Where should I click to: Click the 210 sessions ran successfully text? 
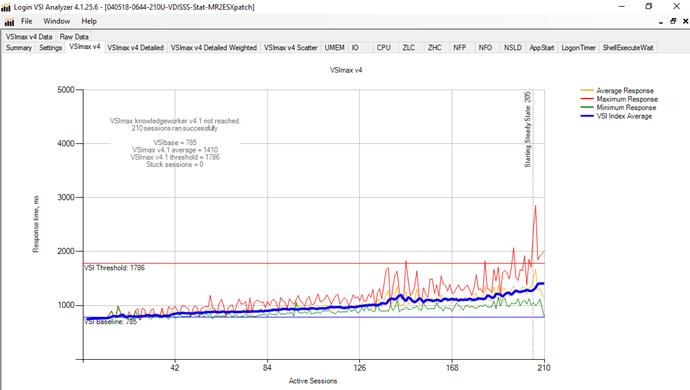tap(175, 128)
